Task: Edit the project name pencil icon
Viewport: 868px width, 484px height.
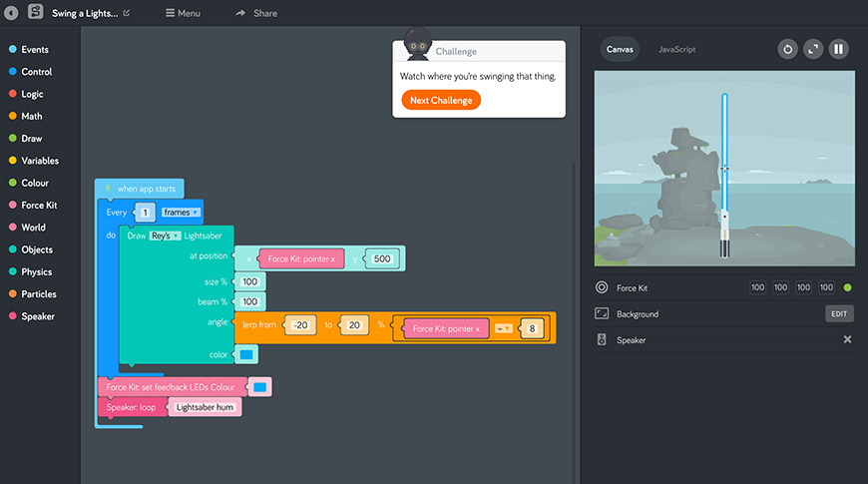Action: [x=127, y=13]
